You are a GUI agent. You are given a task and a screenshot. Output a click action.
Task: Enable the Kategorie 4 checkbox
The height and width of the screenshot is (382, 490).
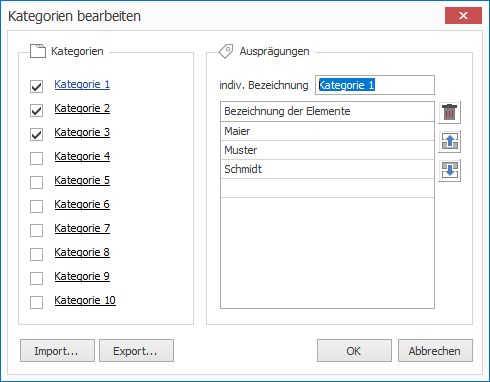36,158
